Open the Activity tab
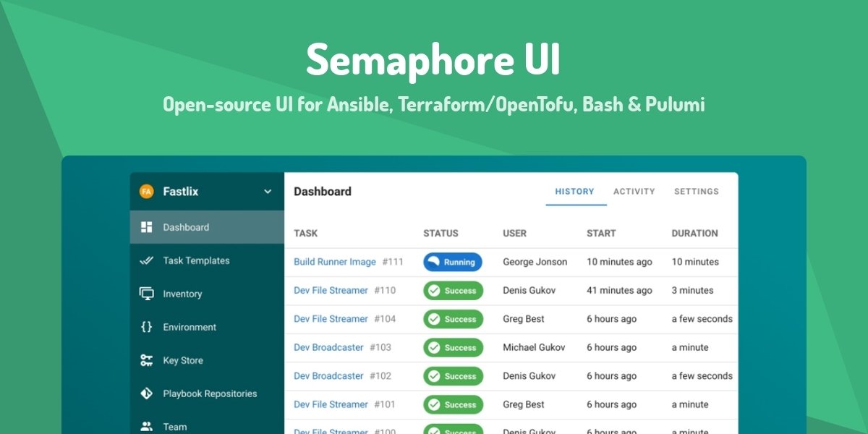Image resolution: width=868 pixels, height=434 pixels. (x=634, y=192)
